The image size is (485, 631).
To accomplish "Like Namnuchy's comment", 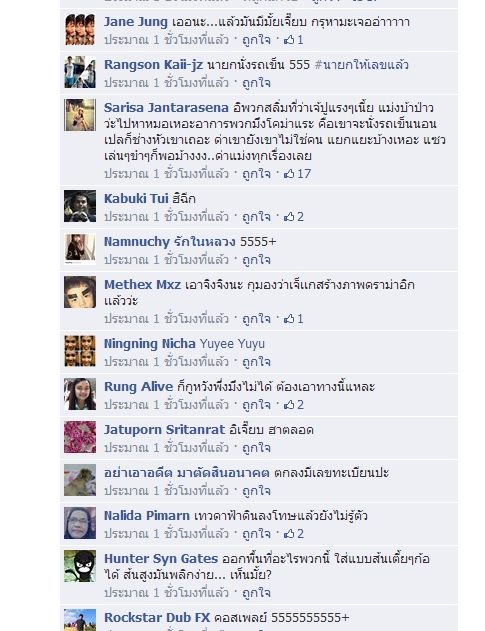I will (x=256, y=260).
